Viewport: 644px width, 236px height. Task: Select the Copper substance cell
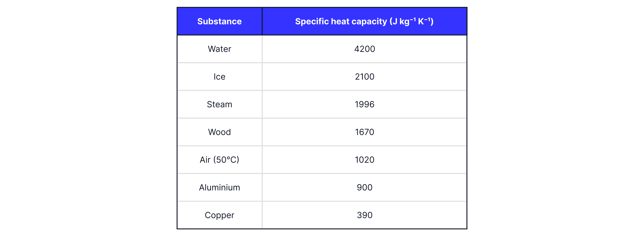click(x=219, y=215)
